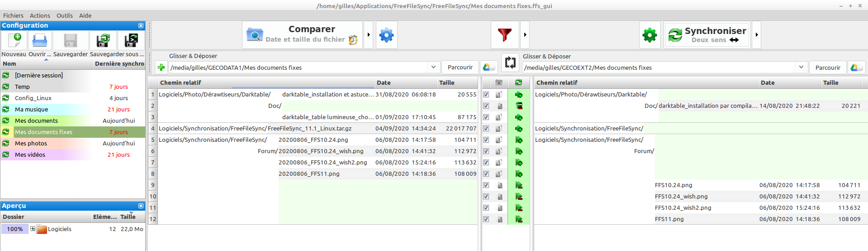Open cloud storage for right folder
Image resolution: width=868 pixels, height=251 pixels.
856,68
